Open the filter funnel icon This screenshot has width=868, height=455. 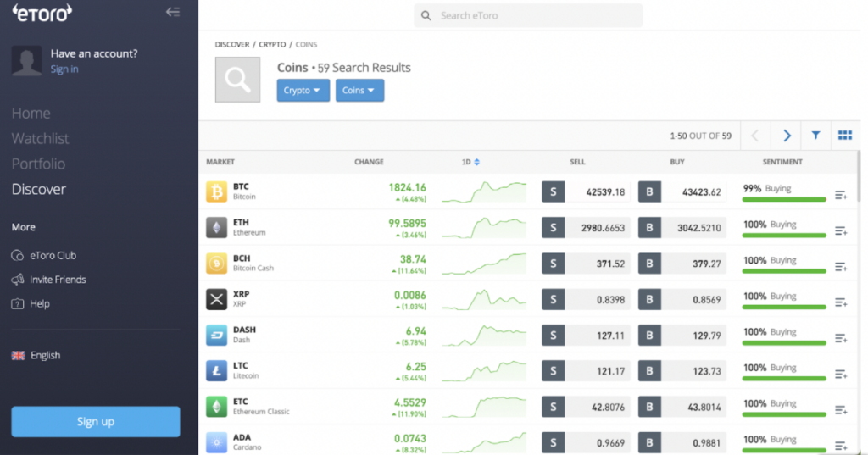815,135
